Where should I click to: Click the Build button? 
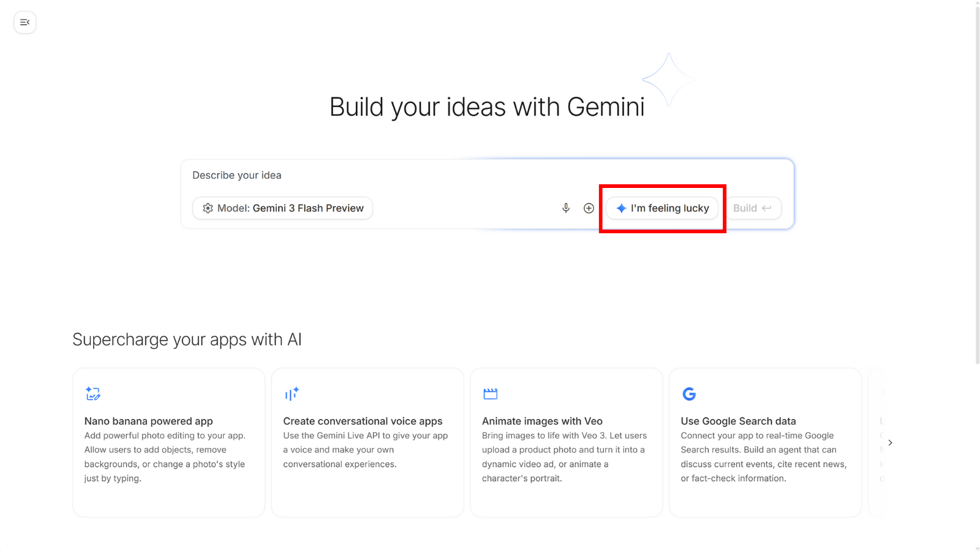[x=753, y=208]
